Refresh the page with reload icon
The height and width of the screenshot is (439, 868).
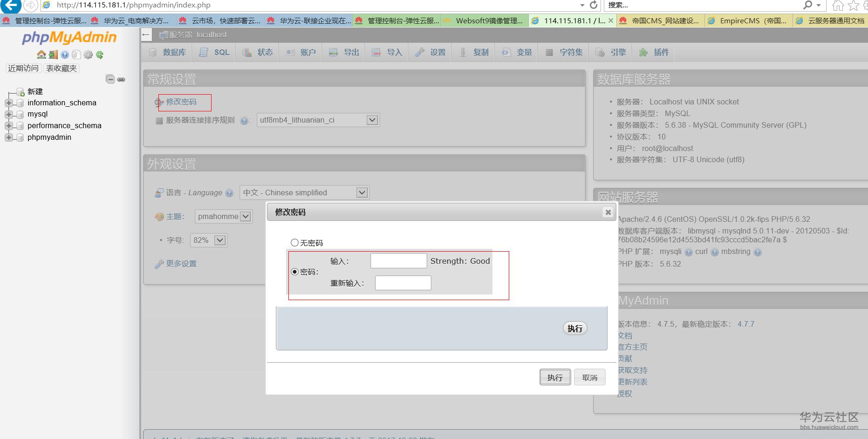pyautogui.click(x=594, y=5)
